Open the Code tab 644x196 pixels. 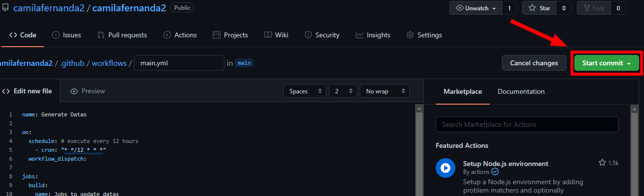(23, 35)
